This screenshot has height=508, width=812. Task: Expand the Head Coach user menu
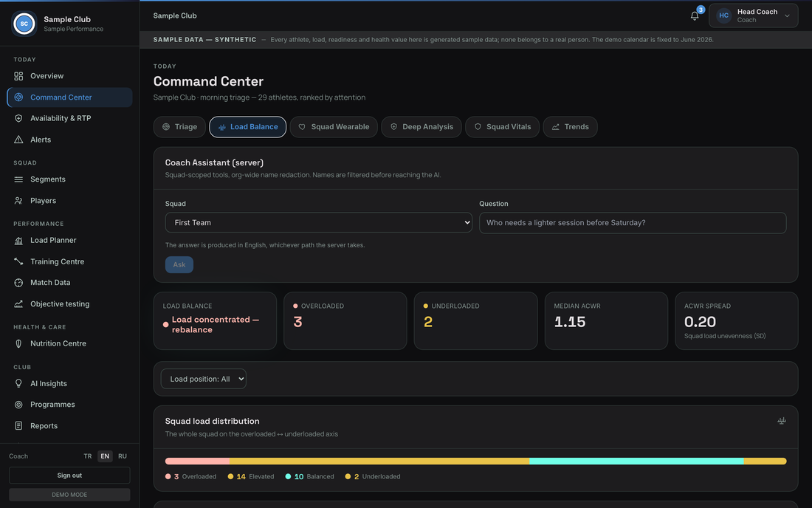coord(753,16)
